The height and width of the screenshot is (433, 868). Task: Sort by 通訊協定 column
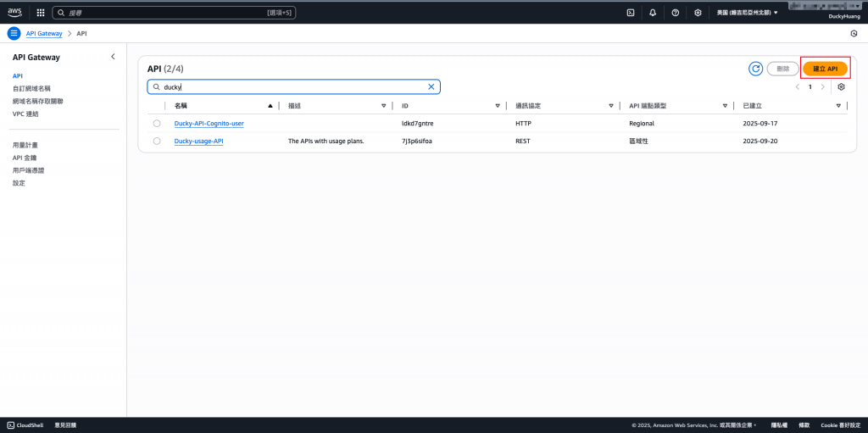pos(611,105)
